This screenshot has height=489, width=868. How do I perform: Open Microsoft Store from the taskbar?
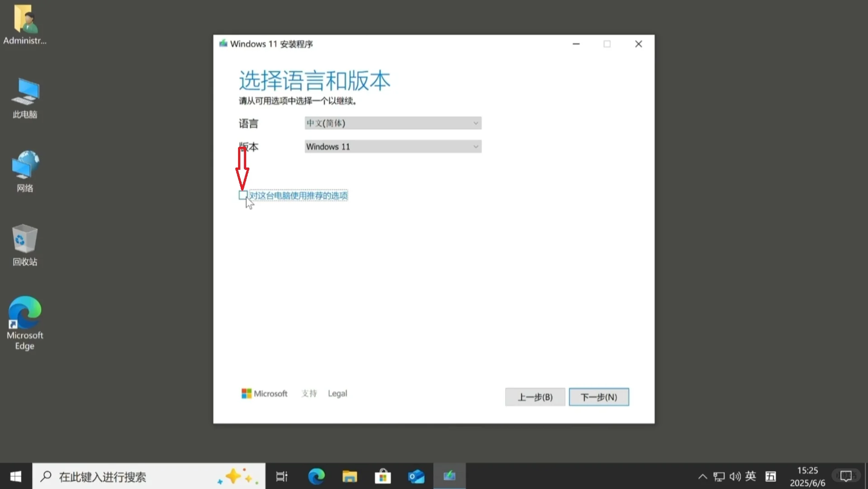382,476
